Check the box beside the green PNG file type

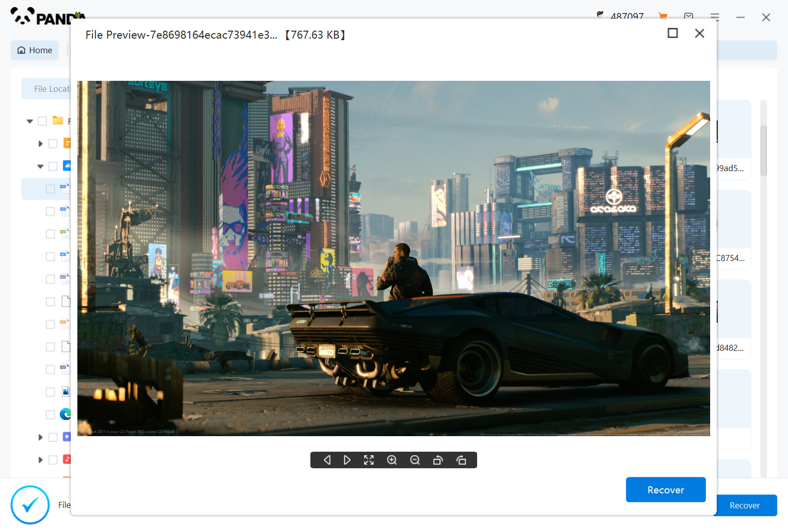click(x=50, y=234)
